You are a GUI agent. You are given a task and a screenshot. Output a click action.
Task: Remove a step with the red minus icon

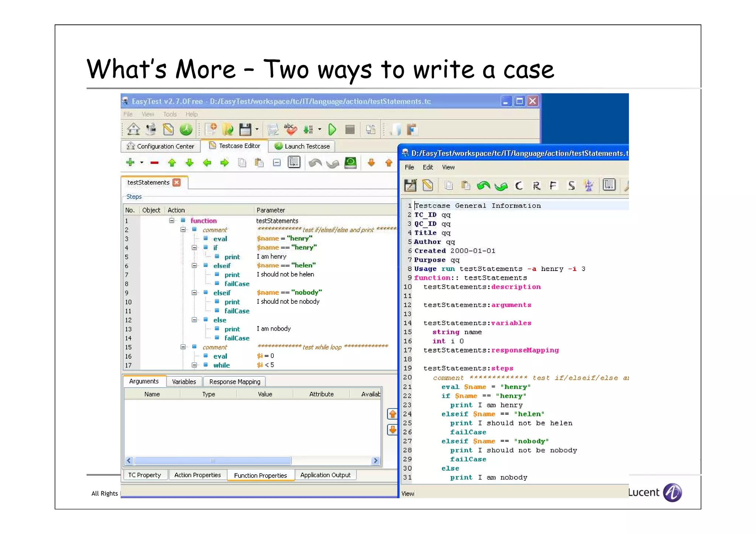154,163
